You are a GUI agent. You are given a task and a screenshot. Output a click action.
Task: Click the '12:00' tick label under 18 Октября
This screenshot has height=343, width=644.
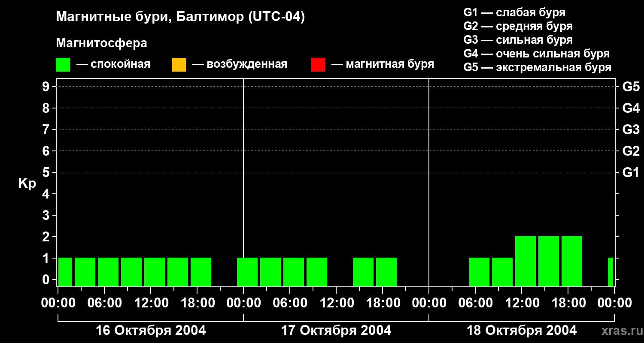pyautogui.click(x=522, y=303)
